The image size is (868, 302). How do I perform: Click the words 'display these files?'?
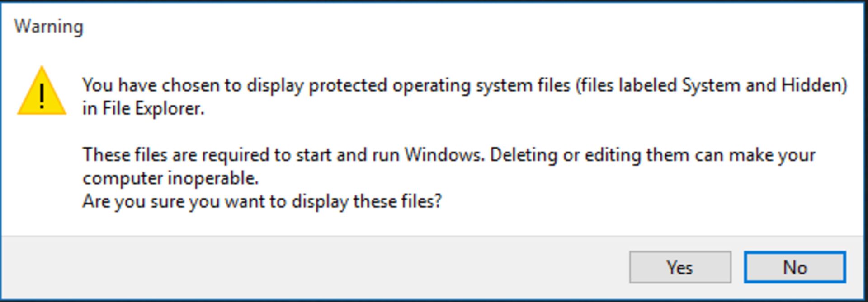[x=367, y=201]
